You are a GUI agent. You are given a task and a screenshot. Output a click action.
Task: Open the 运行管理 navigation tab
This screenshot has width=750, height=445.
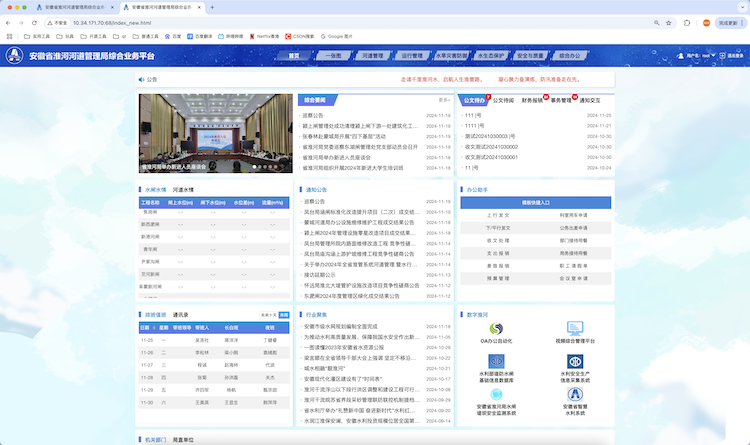pos(412,56)
